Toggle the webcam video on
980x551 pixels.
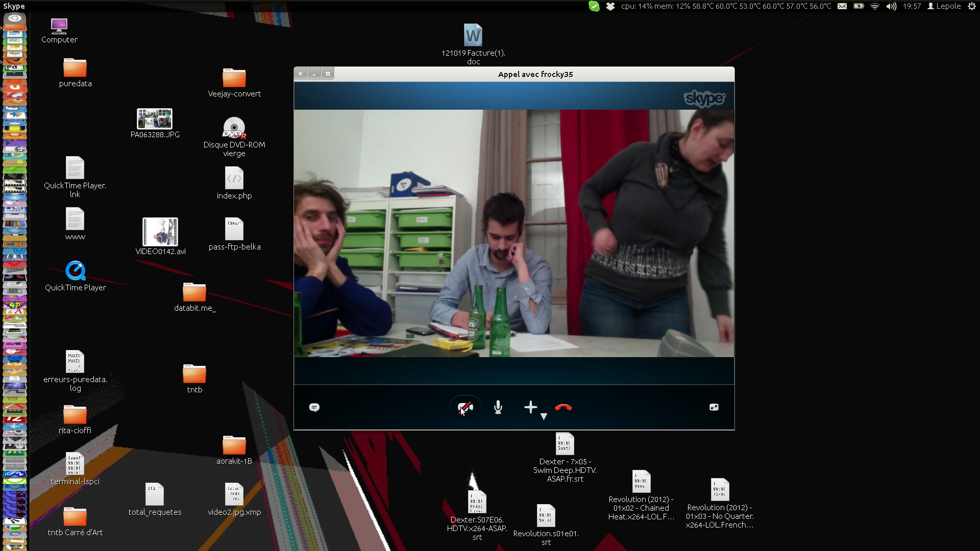465,407
